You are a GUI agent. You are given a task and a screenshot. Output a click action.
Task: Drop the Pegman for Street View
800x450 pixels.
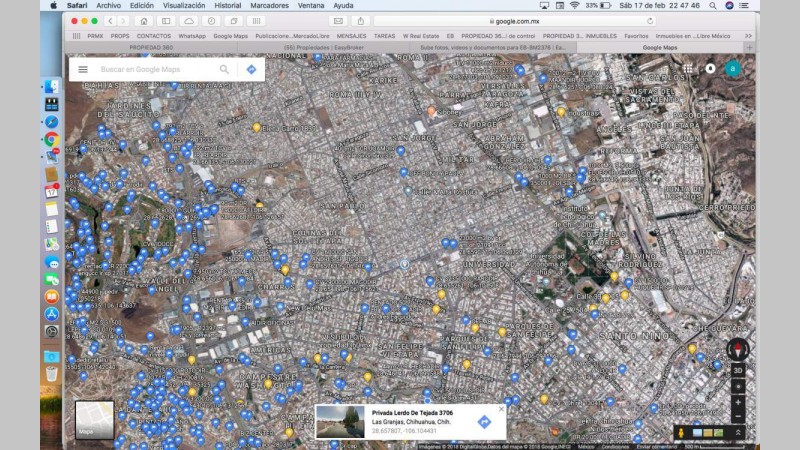(x=681, y=432)
